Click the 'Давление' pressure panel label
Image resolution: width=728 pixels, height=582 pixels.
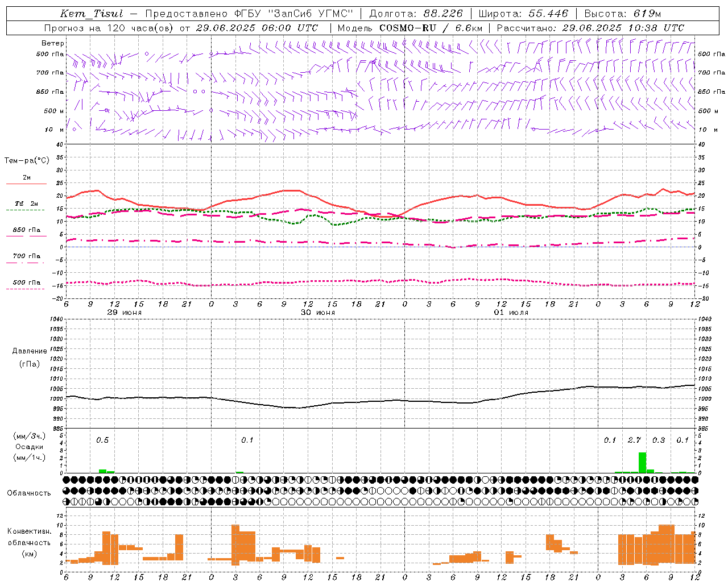click(x=30, y=351)
